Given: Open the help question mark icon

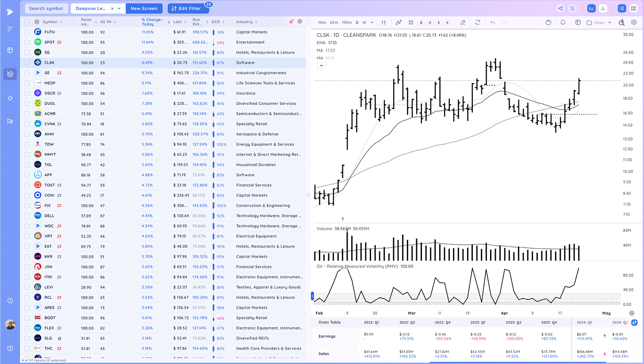Looking at the screenshot, I should (10, 349).
